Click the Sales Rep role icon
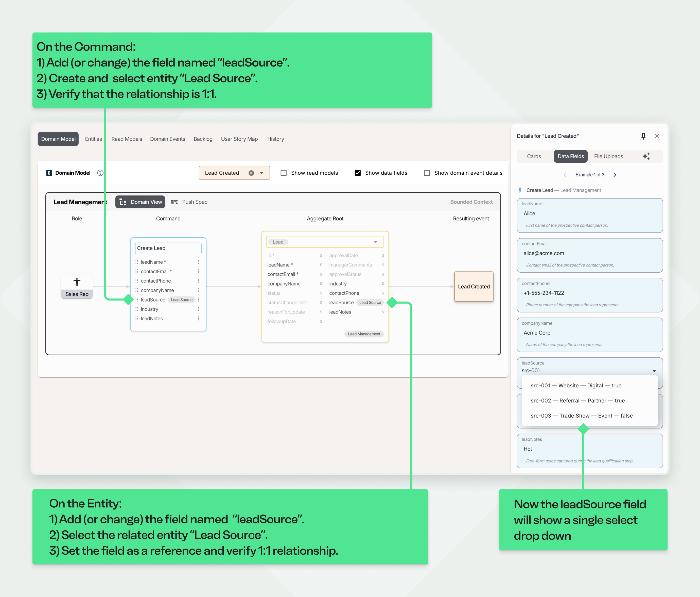 [x=77, y=282]
